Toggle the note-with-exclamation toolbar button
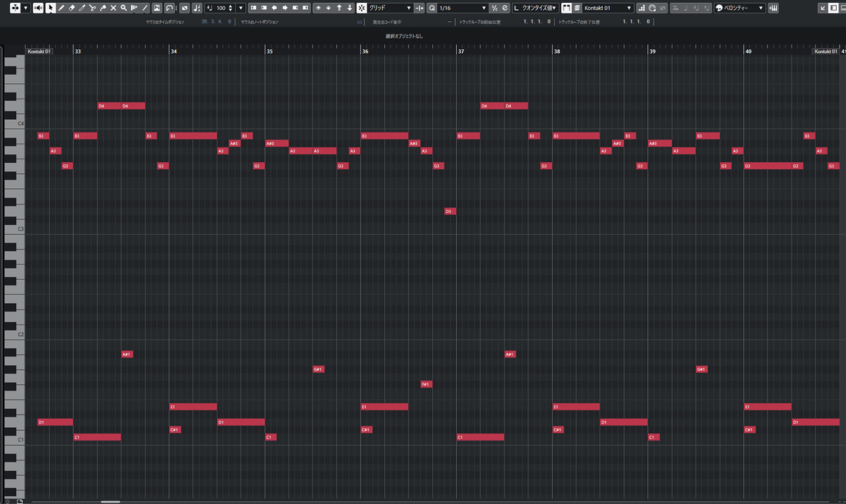The height and width of the screenshot is (504, 846). tap(196, 8)
